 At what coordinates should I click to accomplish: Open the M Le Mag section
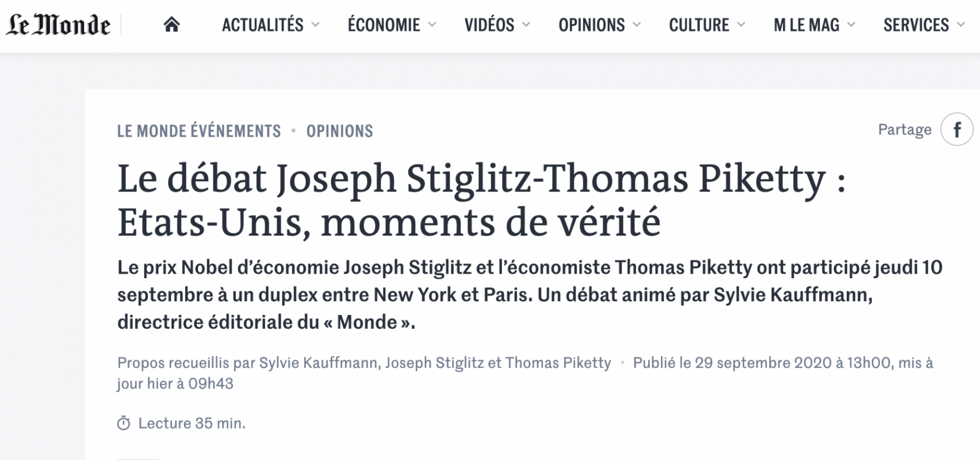coord(806,25)
